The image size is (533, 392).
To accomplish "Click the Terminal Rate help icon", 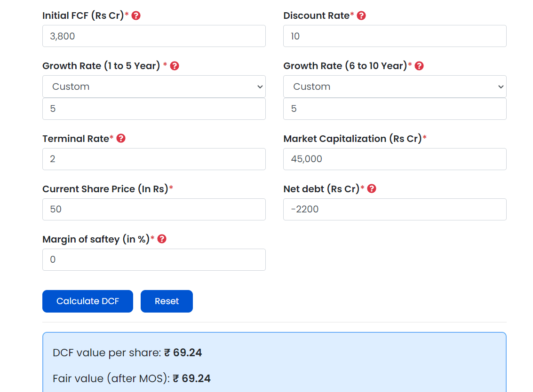I will [121, 139].
